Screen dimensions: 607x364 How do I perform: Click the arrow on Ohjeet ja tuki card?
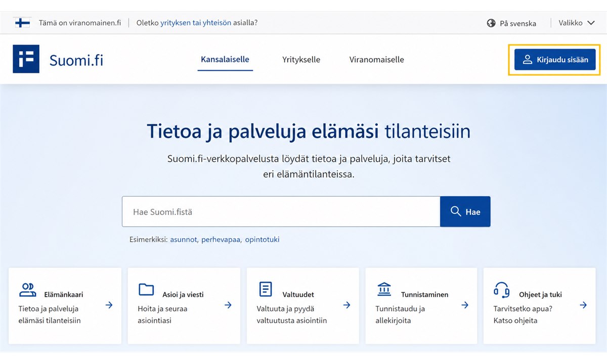[x=583, y=305]
